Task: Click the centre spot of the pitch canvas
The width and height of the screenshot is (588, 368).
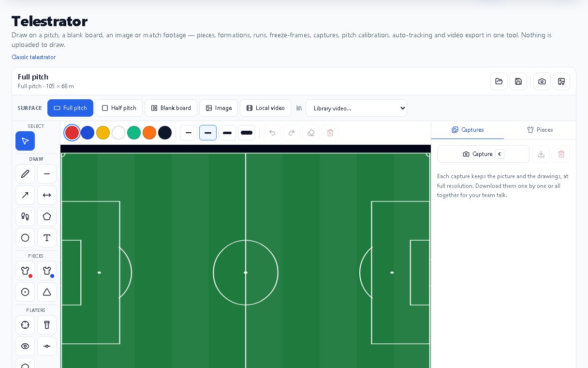Action: (x=246, y=273)
